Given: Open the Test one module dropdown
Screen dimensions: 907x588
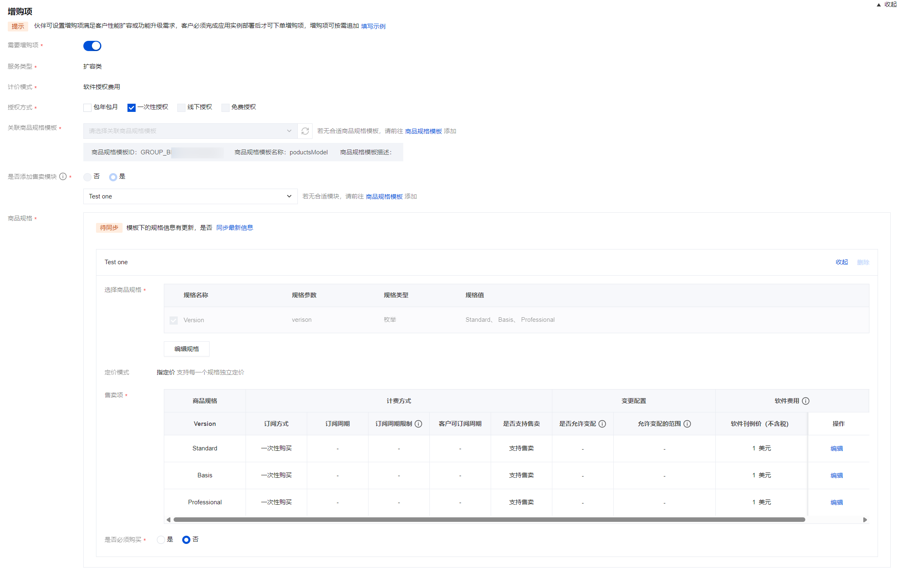Looking at the screenshot, I should click(190, 196).
